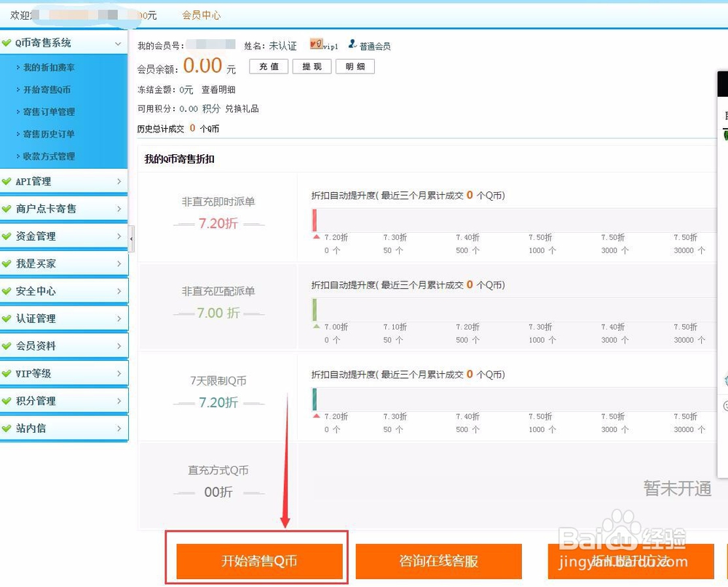Click the 明细 details button

click(355, 67)
